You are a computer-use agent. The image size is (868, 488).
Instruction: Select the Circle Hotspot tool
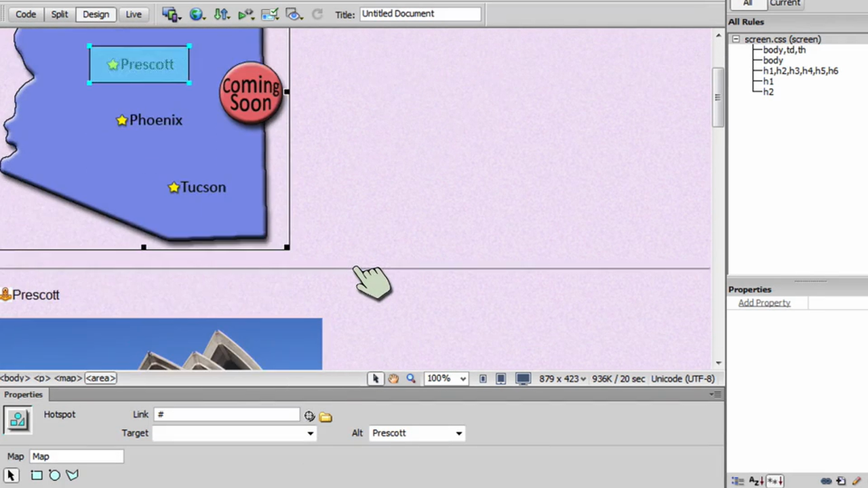coord(54,475)
